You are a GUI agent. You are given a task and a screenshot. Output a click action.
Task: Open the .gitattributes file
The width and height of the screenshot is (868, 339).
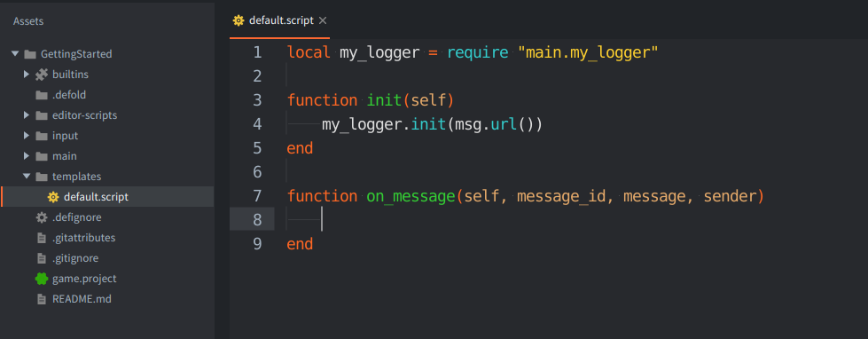[x=84, y=238]
